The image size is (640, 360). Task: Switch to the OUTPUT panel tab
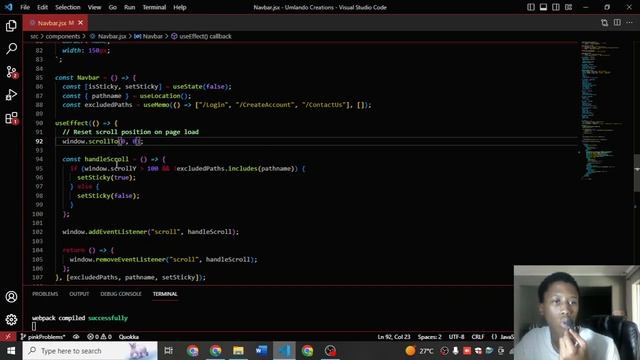click(x=79, y=294)
